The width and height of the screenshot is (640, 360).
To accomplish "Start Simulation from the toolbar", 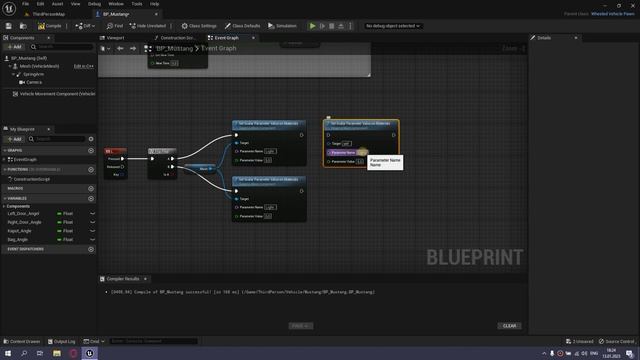I will tap(282, 26).
